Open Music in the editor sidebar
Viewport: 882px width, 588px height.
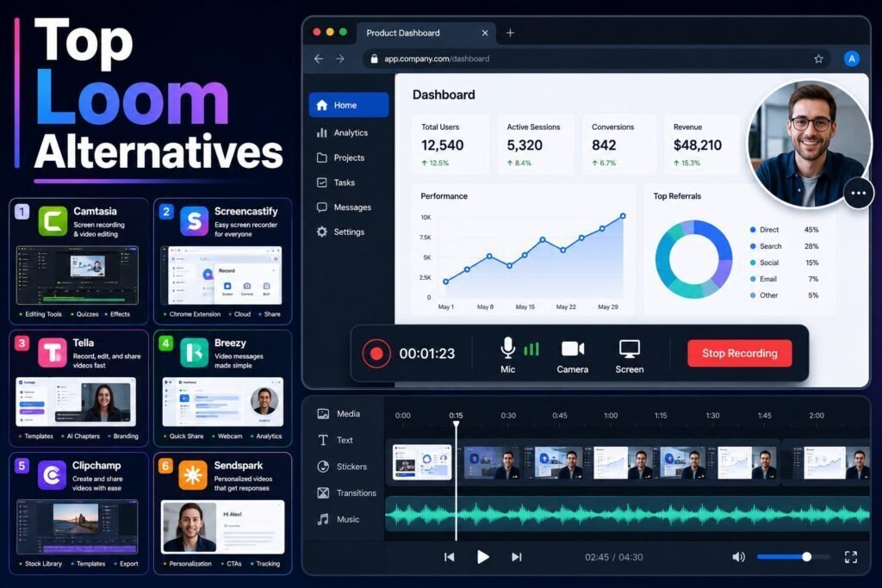[x=338, y=519]
